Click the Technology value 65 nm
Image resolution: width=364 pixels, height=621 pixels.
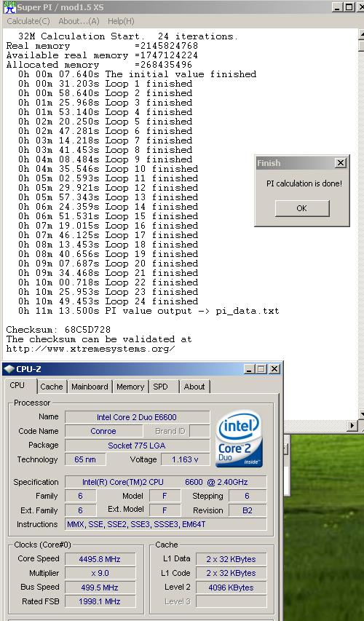coord(85,459)
